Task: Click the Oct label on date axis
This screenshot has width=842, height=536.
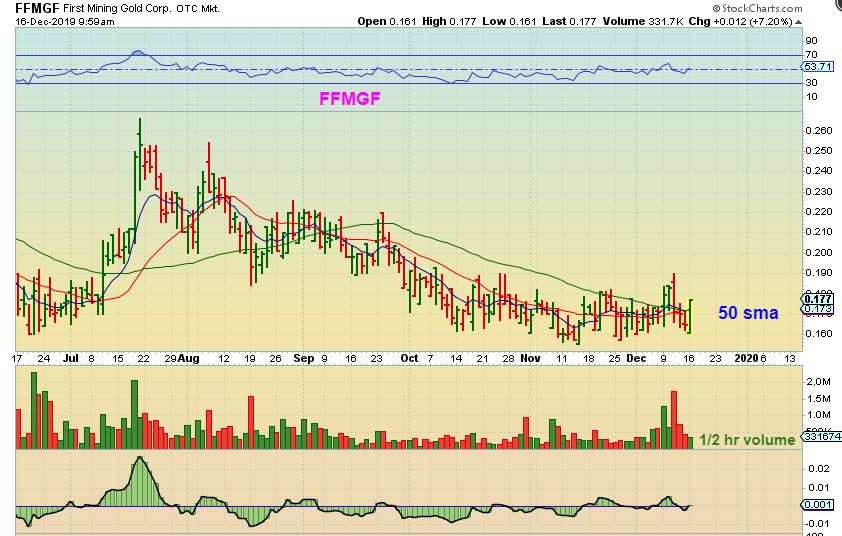Action: coord(409,358)
